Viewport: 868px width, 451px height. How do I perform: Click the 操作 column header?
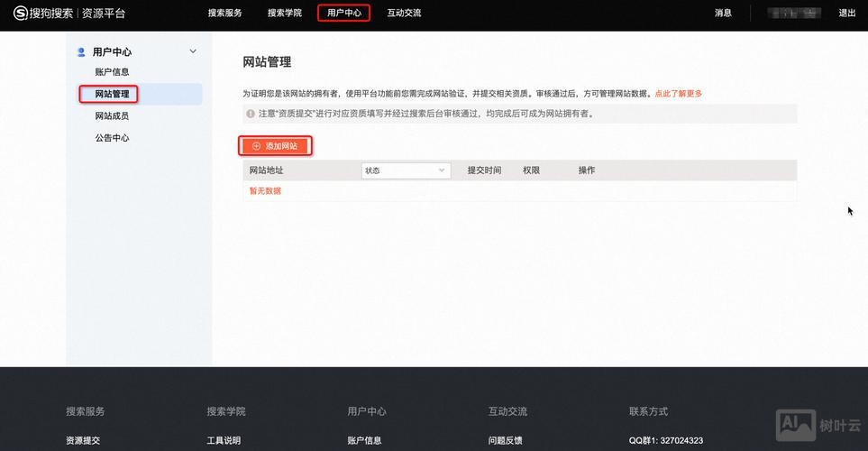click(x=587, y=170)
